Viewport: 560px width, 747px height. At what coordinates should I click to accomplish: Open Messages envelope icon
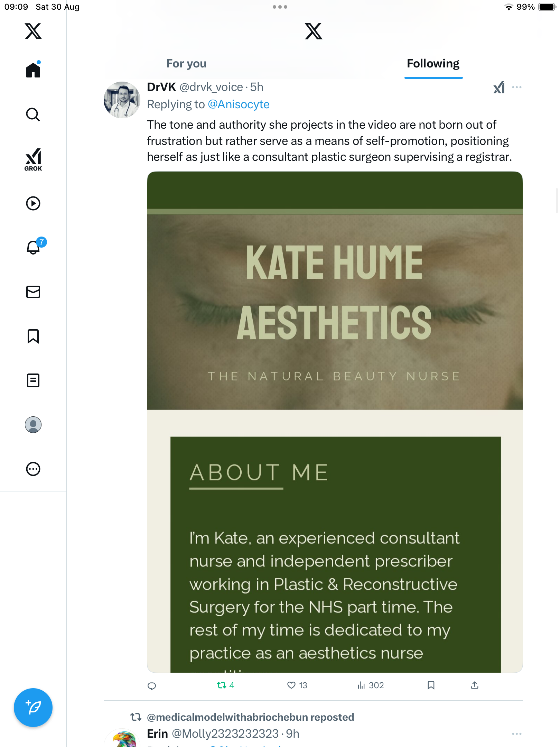click(x=33, y=292)
